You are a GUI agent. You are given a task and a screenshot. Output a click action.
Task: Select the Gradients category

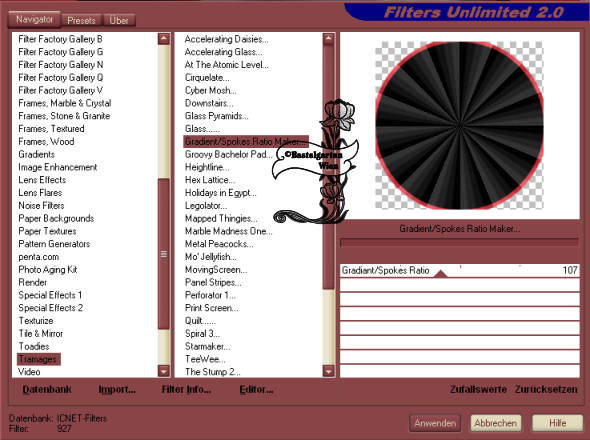click(x=36, y=154)
